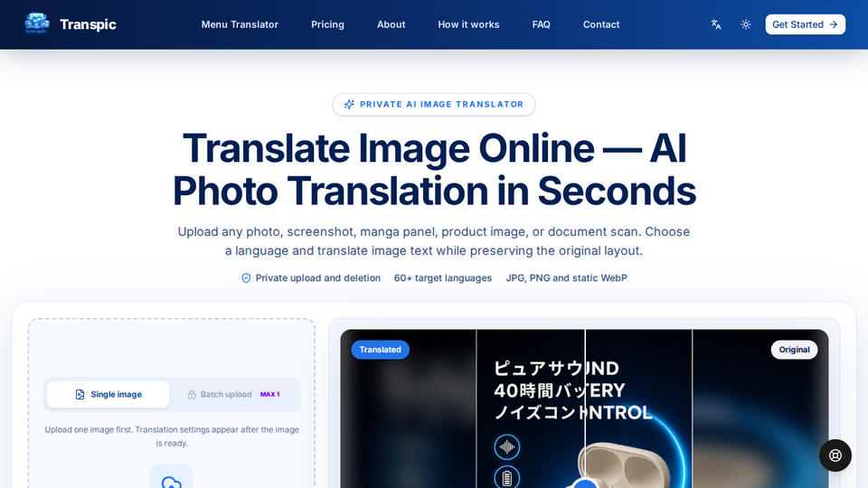
Task: Click the shield icon beside Private upload
Action: click(x=246, y=277)
